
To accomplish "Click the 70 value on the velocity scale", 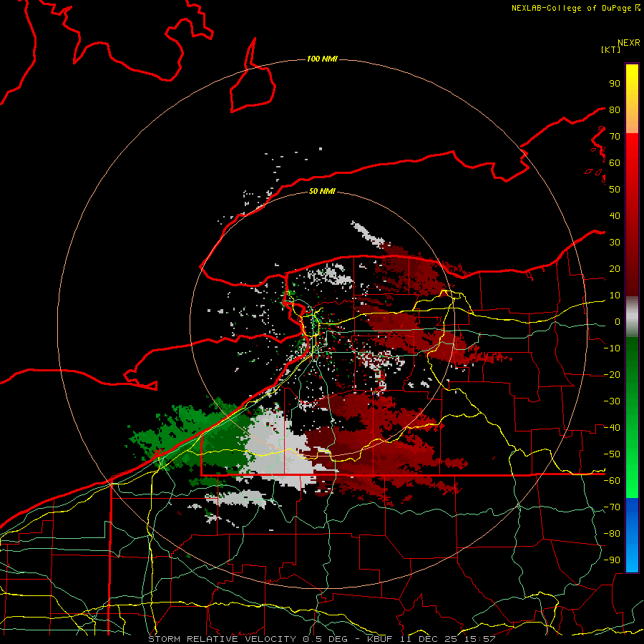I will 615,137.
